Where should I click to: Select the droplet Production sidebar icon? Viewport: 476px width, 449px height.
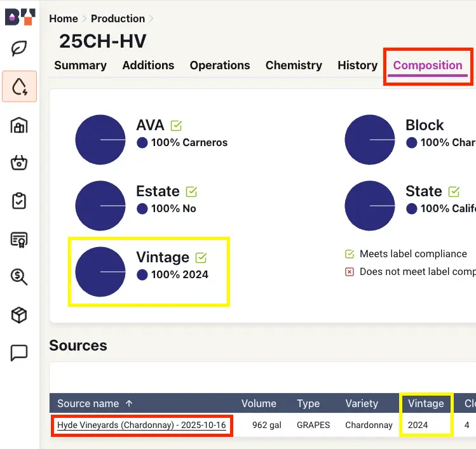pos(19,86)
